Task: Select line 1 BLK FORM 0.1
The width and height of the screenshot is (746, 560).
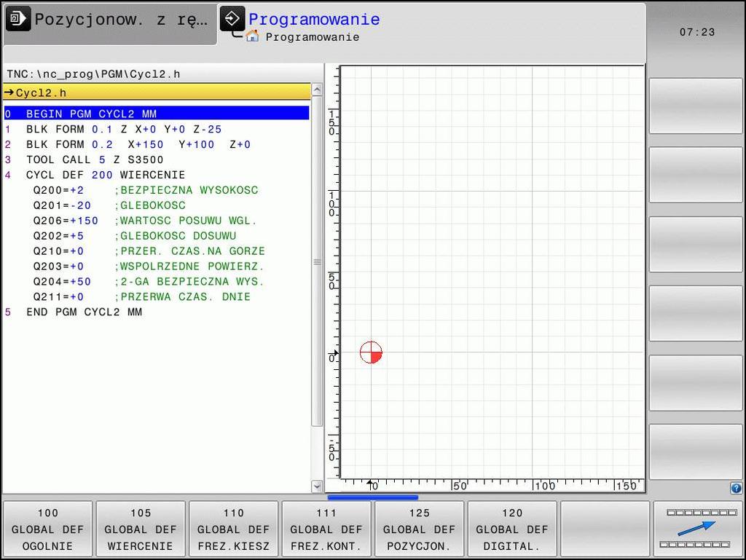Action: (157, 129)
